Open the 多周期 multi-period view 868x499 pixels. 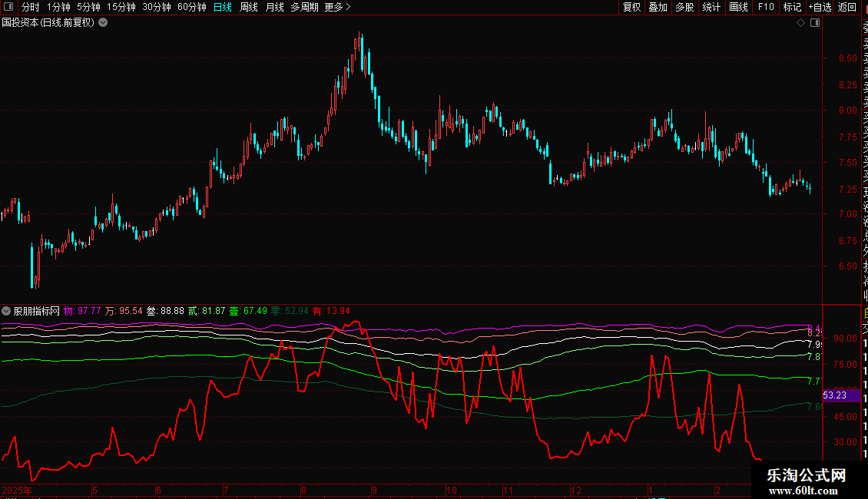304,7
